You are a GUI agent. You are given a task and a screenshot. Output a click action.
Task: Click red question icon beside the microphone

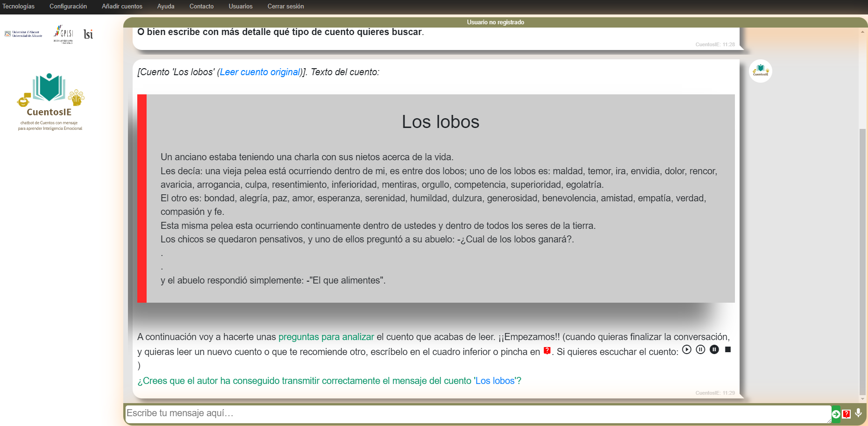tap(847, 414)
